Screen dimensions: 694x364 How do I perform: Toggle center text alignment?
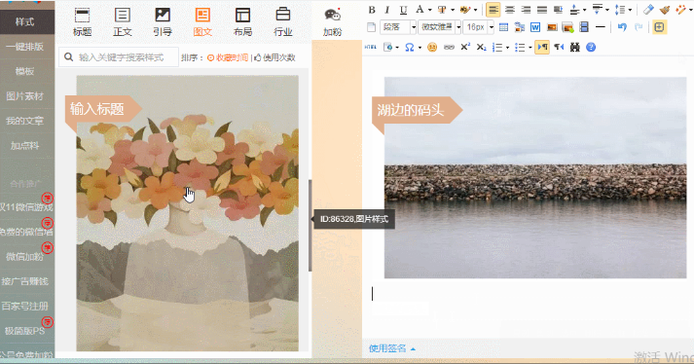point(510,9)
